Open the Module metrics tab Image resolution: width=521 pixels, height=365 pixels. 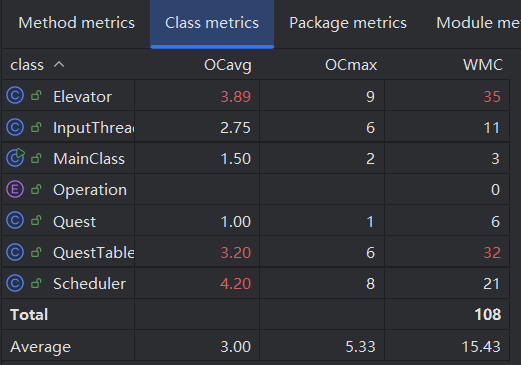478,23
